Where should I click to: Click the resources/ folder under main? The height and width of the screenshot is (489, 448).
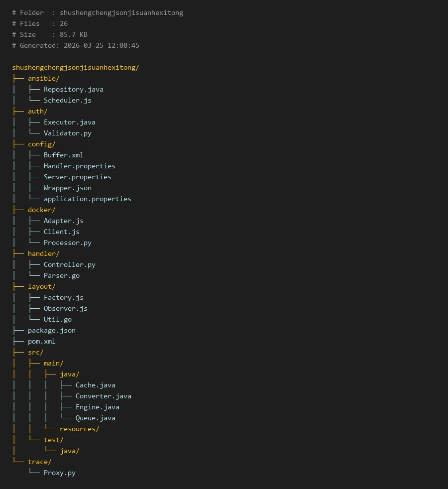(x=79, y=429)
